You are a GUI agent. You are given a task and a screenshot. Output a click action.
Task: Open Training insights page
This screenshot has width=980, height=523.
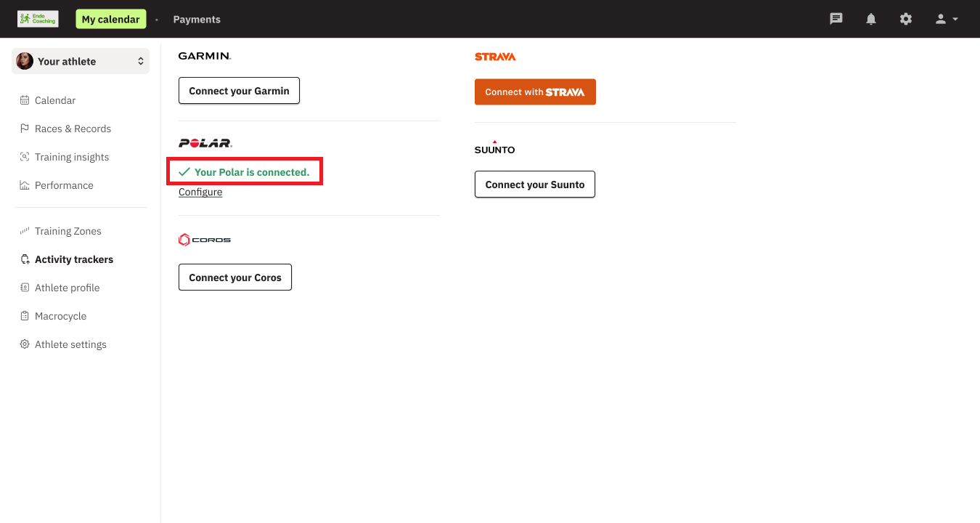[72, 157]
